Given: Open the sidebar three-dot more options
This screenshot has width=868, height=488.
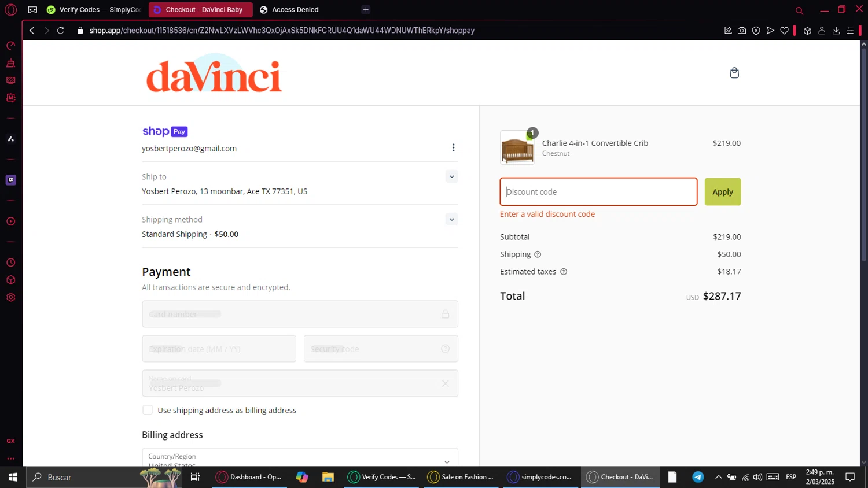Looking at the screenshot, I should click(x=10, y=459).
